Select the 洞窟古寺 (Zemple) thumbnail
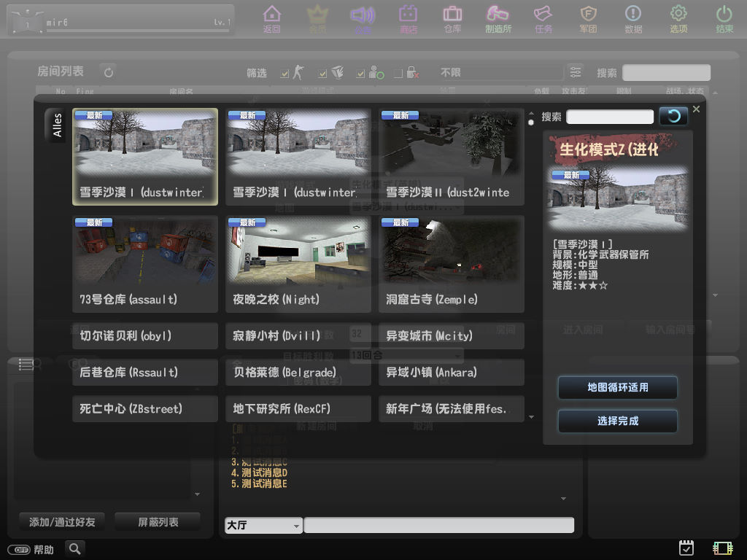Image resolution: width=747 pixels, height=560 pixels. 451,264
